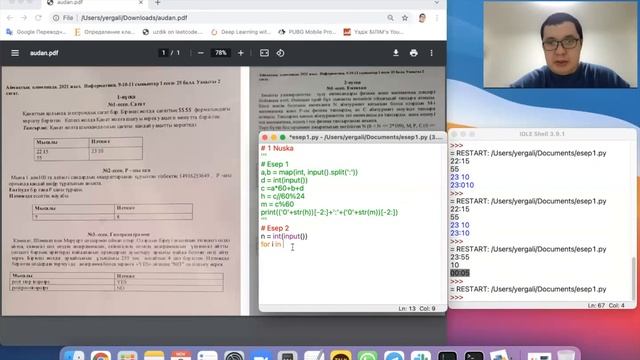
Task: Download the audan.pdf file
Action: click(396, 53)
